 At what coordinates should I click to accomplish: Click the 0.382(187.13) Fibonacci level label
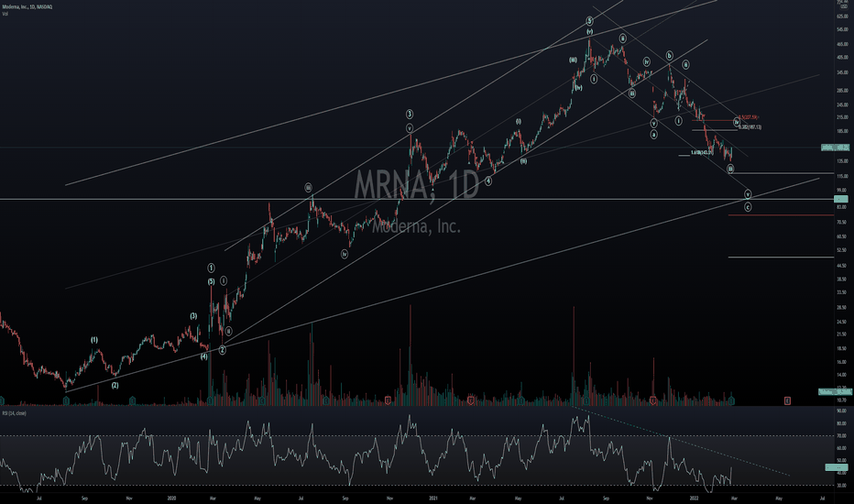pos(750,127)
